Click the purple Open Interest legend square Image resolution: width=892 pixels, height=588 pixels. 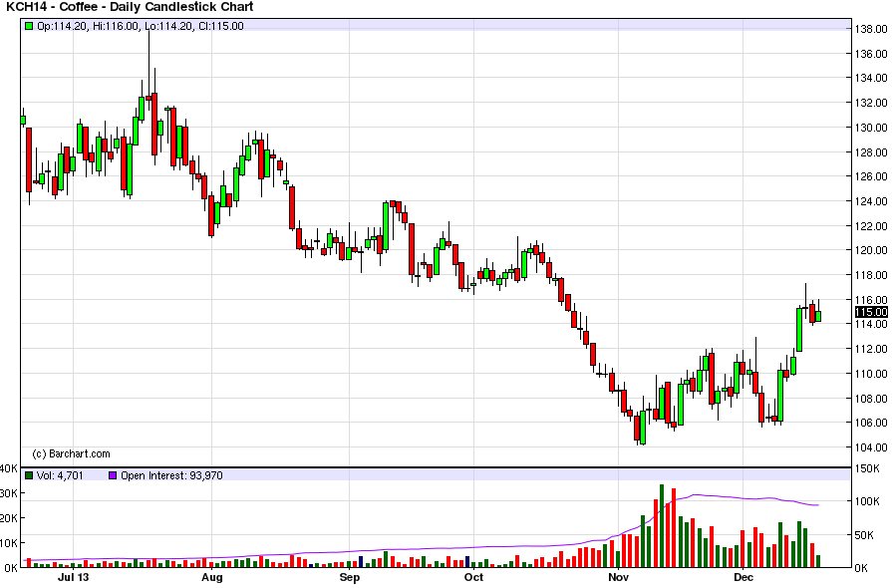pyautogui.click(x=113, y=475)
